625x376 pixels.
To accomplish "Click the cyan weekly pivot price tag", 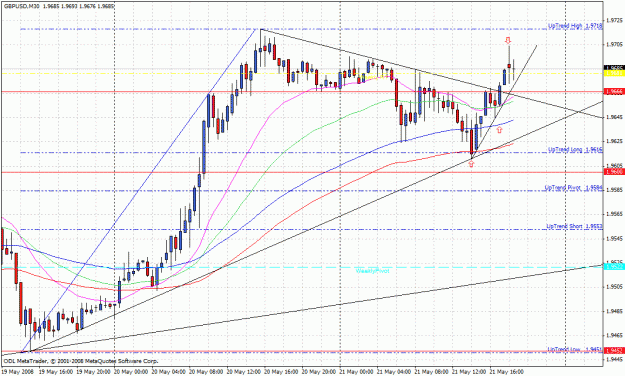I will click(x=615, y=266).
